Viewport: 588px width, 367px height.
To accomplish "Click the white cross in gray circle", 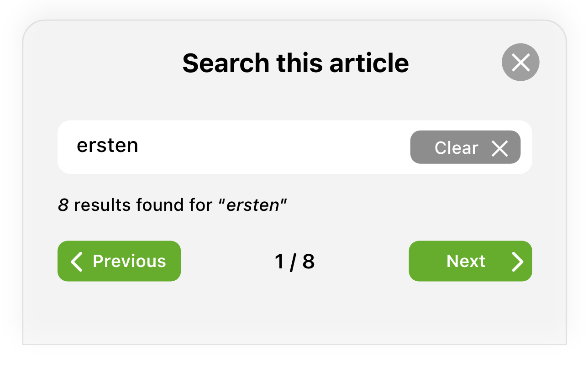I will [520, 62].
